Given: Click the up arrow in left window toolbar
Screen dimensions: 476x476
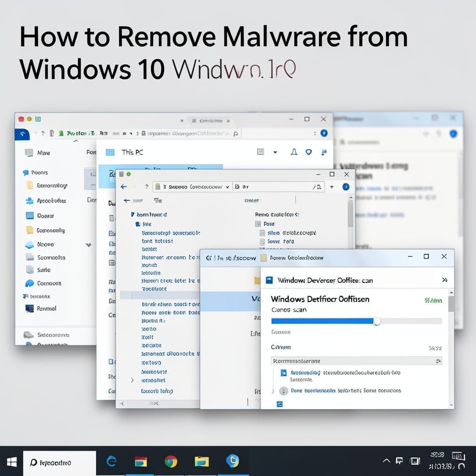Looking at the screenshot, I should point(43,133).
